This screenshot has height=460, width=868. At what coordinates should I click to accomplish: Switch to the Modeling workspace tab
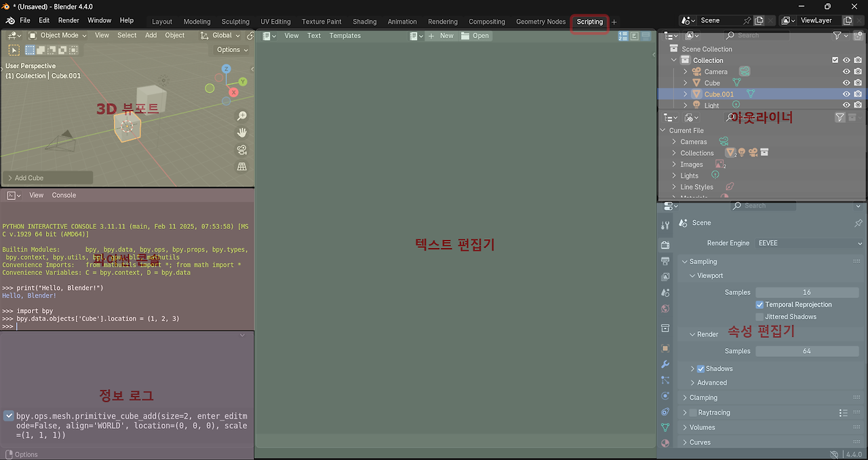tap(197, 22)
